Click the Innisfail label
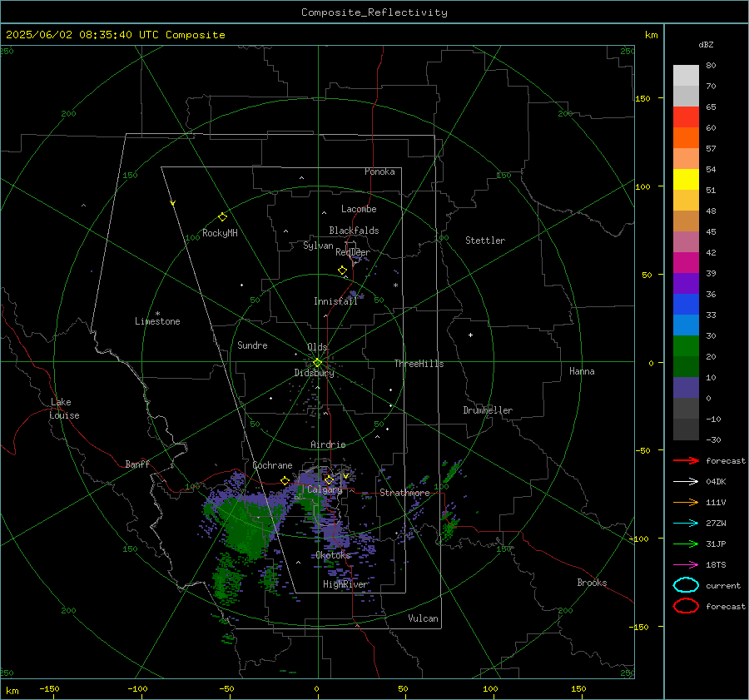749x700 pixels. pos(335,301)
